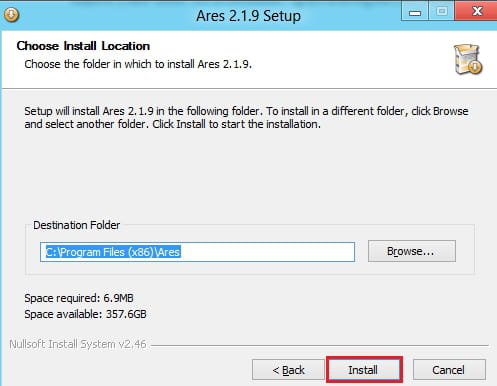The width and height of the screenshot is (497, 386).
Task: Click the Nullsoft Install System v2.46 label
Action: pyautogui.click(x=78, y=344)
